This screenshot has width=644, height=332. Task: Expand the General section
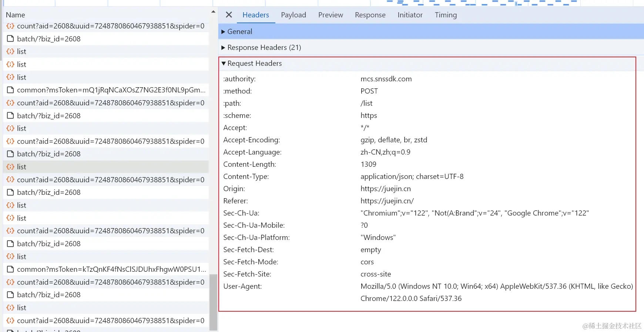tap(431, 31)
